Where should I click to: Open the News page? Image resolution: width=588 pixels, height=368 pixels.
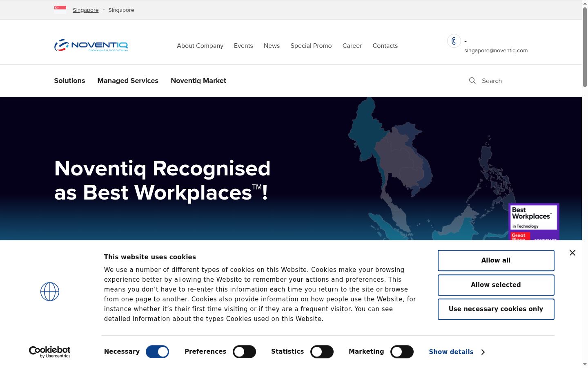coord(272,46)
